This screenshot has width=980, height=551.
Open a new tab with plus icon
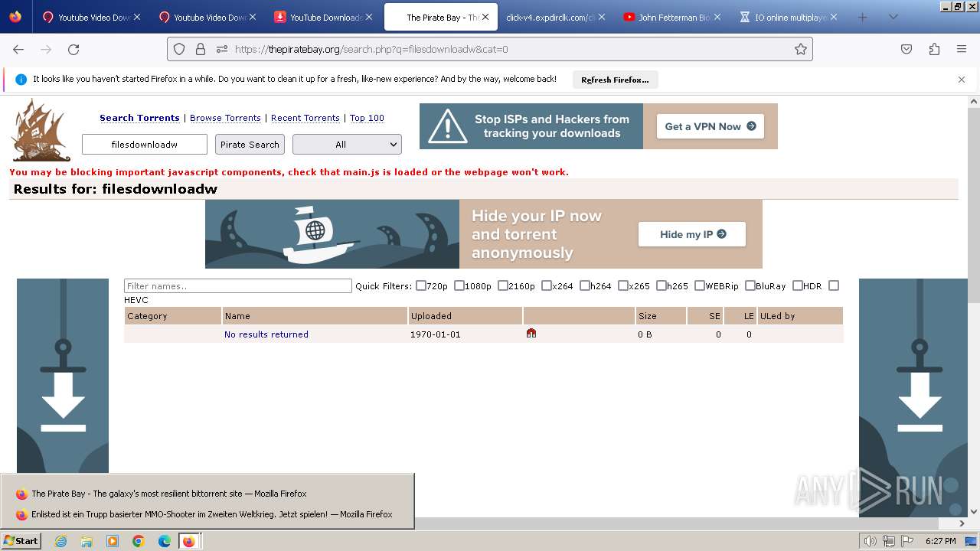pos(863,17)
